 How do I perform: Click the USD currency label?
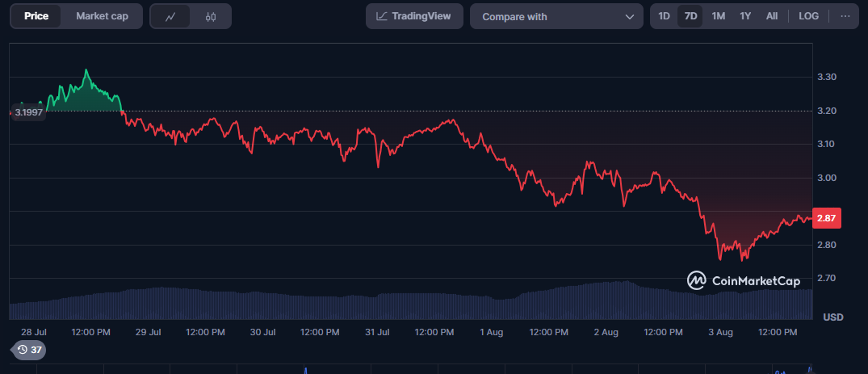pyautogui.click(x=832, y=317)
